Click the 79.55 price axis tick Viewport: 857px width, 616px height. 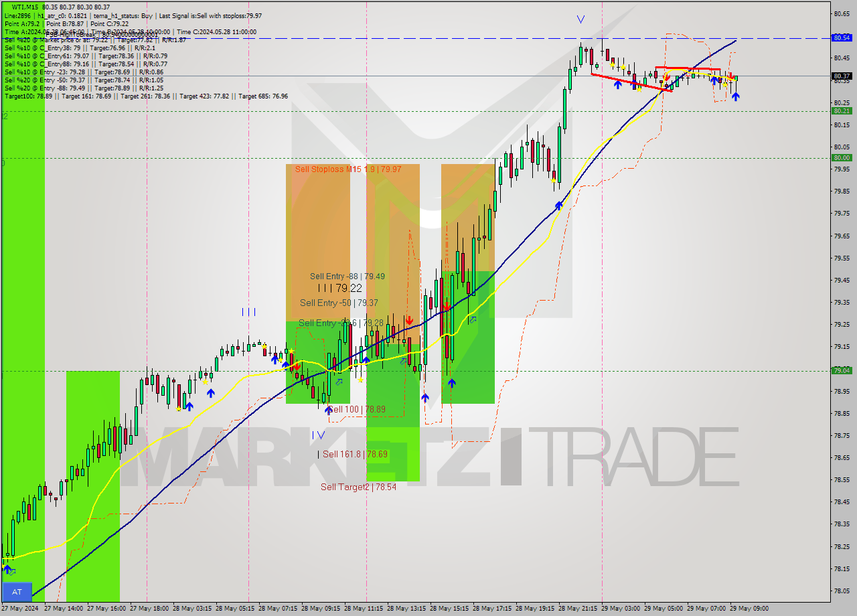842,258
